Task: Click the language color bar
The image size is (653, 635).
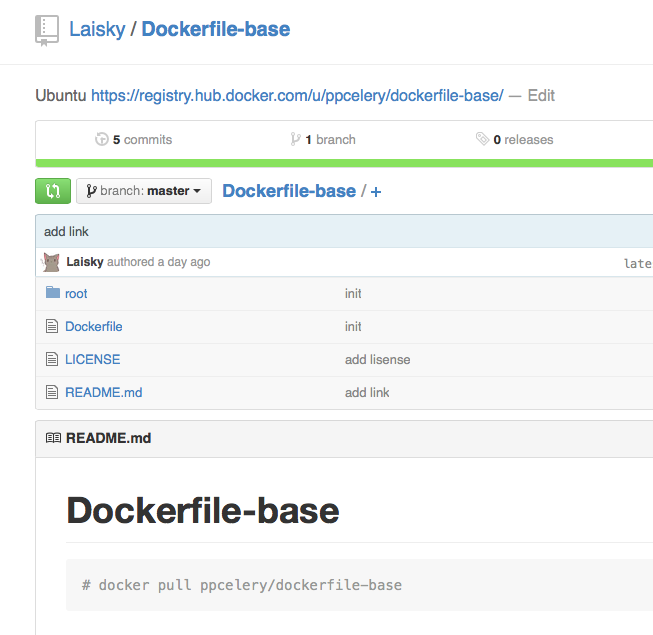Action: tap(344, 163)
